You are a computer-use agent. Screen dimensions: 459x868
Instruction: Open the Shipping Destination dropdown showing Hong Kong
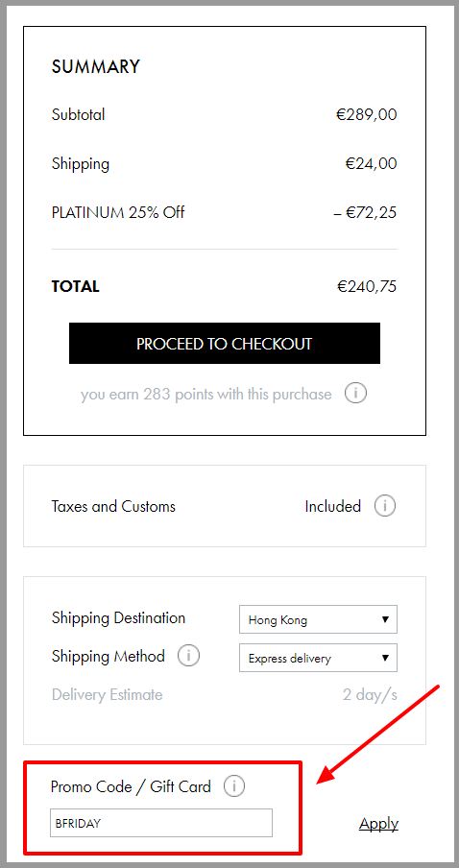pyautogui.click(x=319, y=619)
